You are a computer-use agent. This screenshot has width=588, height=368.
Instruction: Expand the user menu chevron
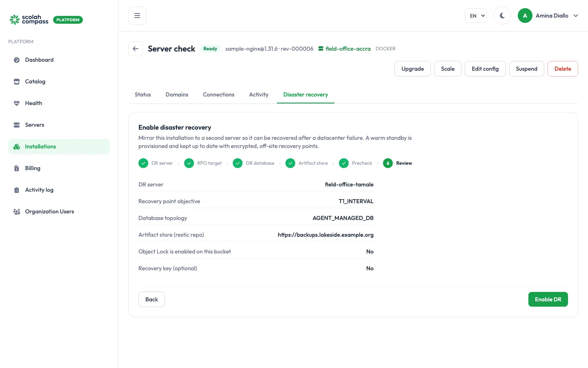click(x=576, y=16)
